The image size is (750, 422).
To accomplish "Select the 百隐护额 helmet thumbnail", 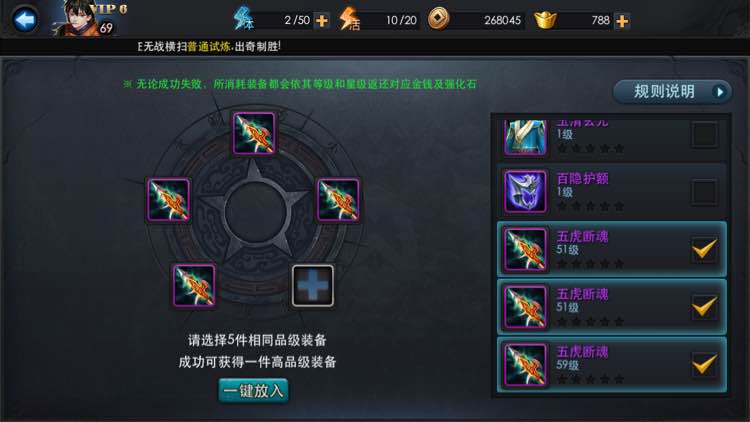I will pyautogui.click(x=525, y=192).
